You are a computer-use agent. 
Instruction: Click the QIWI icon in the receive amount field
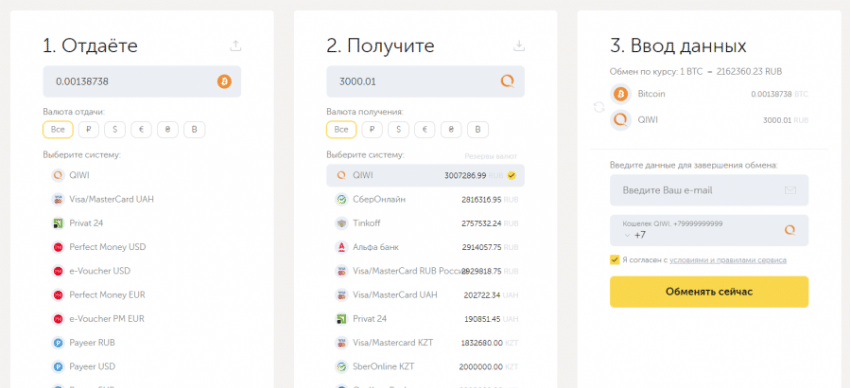coord(507,81)
